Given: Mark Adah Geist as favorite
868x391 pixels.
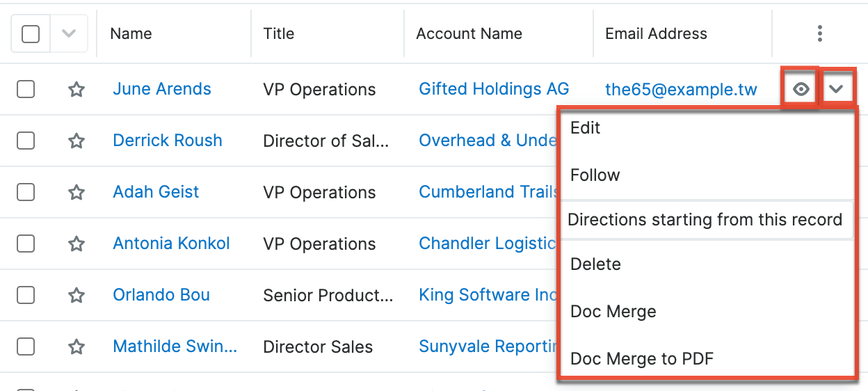Looking at the screenshot, I should [77, 192].
